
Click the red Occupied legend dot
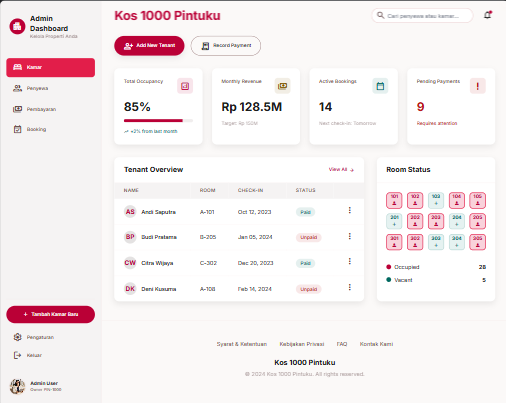point(388,267)
